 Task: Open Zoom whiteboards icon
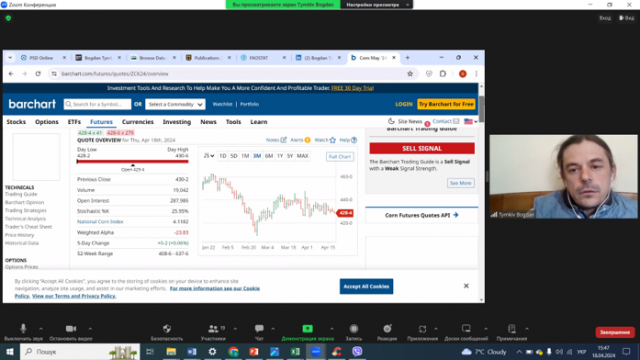point(466,329)
